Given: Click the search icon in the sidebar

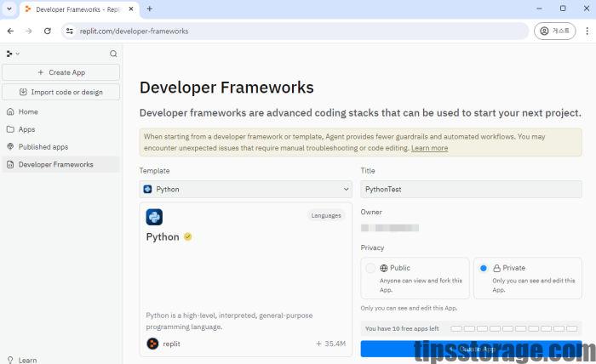Looking at the screenshot, I should [x=113, y=54].
